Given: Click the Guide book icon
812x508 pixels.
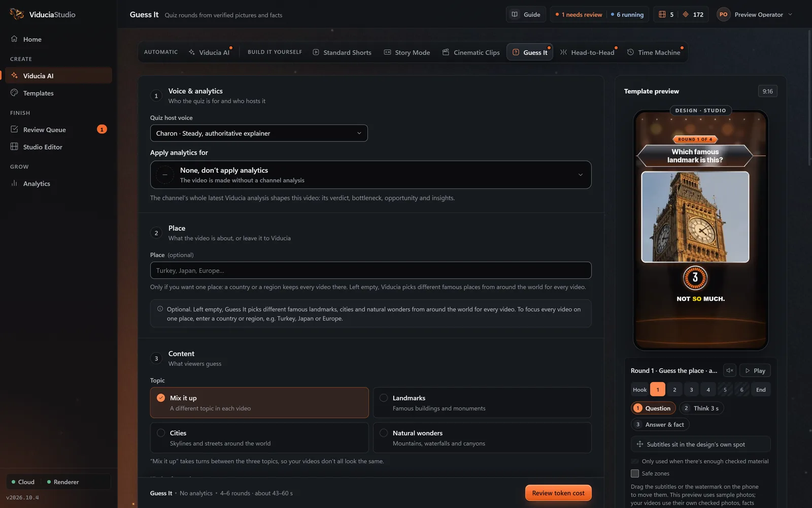Looking at the screenshot, I should [x=515, y=14].
